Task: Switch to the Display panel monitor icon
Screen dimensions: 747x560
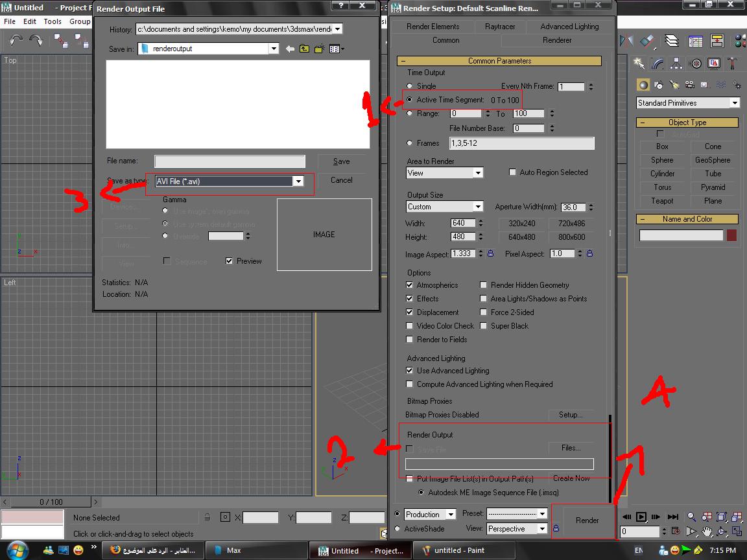Action: coord(714,63)
